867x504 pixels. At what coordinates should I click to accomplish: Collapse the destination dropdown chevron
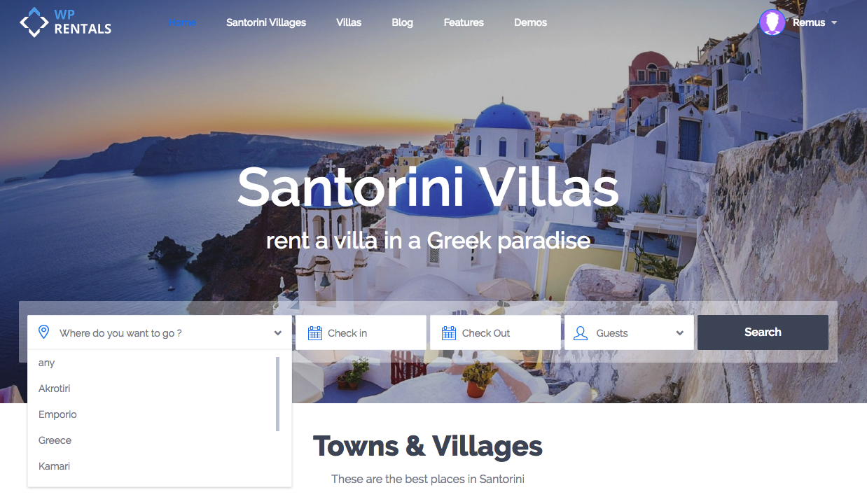[x=278, y=333]
